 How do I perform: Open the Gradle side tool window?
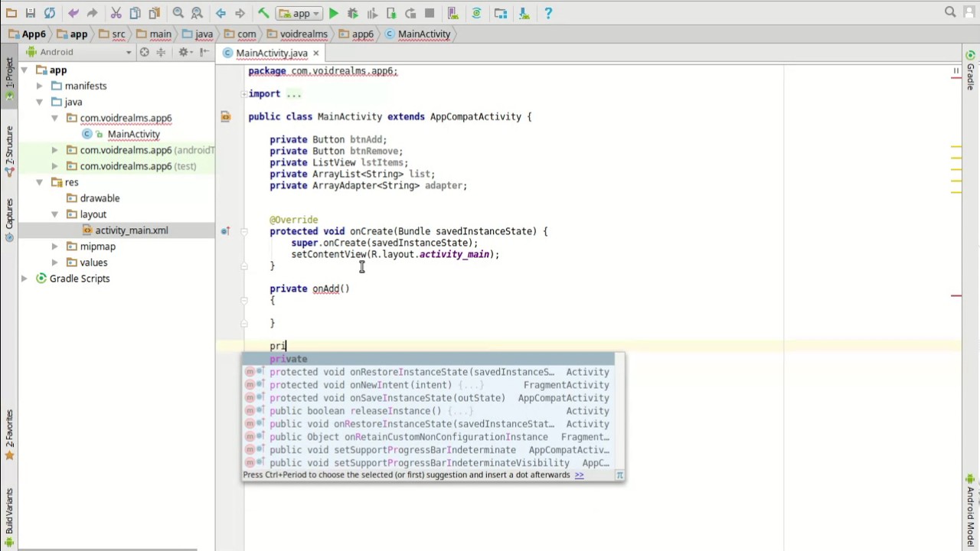970,70
